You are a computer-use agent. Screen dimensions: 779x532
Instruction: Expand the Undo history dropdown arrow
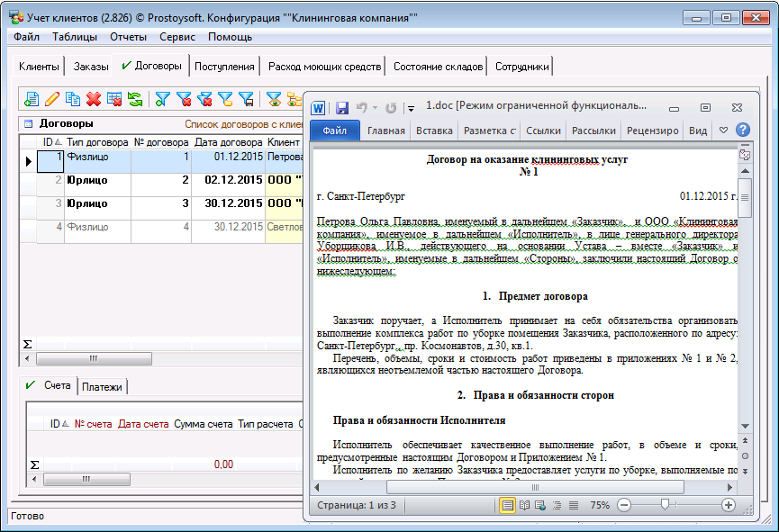[376, 107]
